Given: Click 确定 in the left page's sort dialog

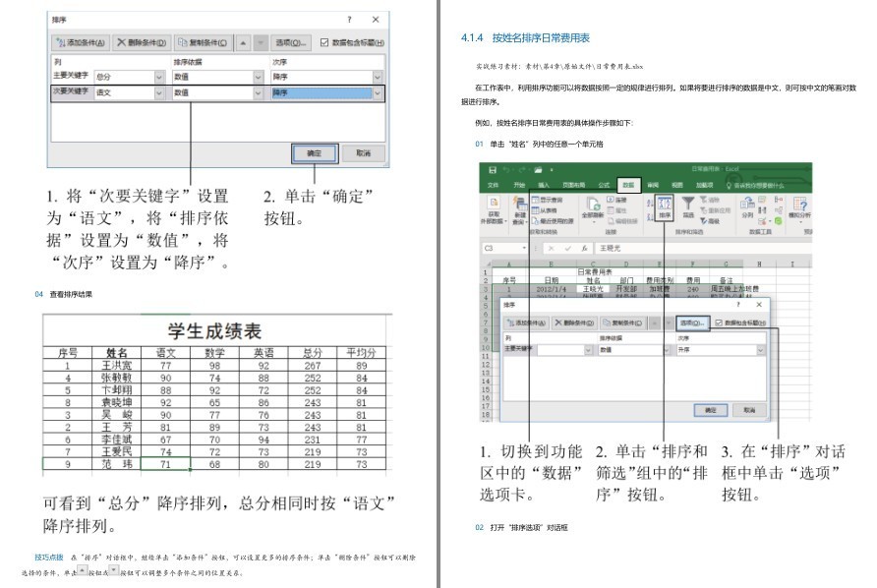Looking at the screenshot, I should [x=315, y=153].
